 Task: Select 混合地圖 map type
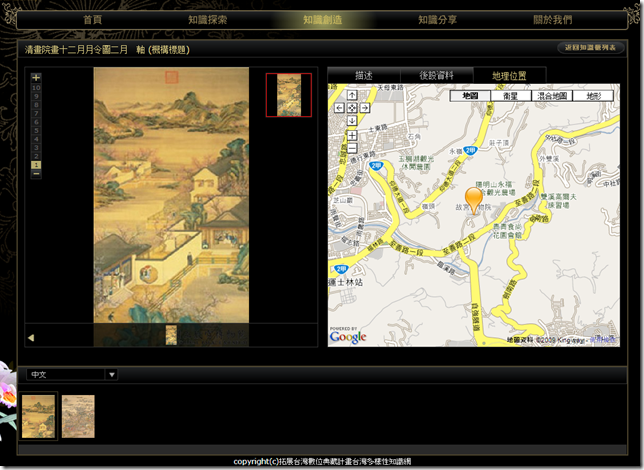(552, 96)
